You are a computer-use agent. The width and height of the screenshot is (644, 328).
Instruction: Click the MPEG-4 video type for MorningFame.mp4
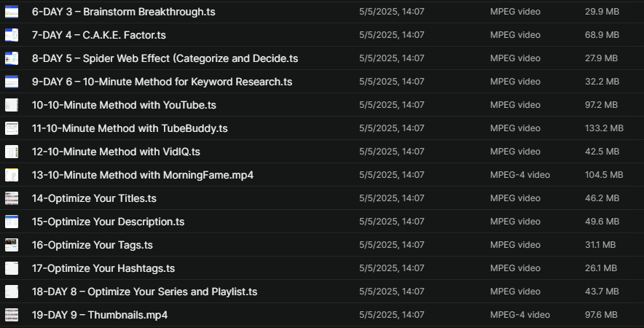(x=520, y=175)
